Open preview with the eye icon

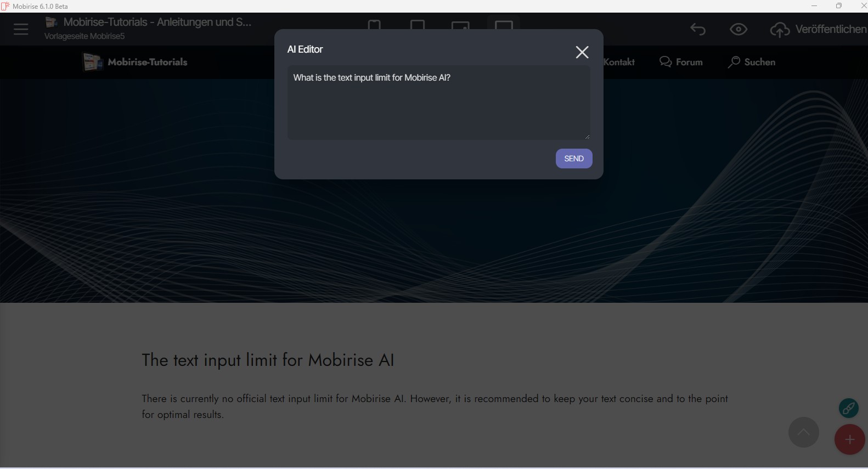(x=739, y=29)
